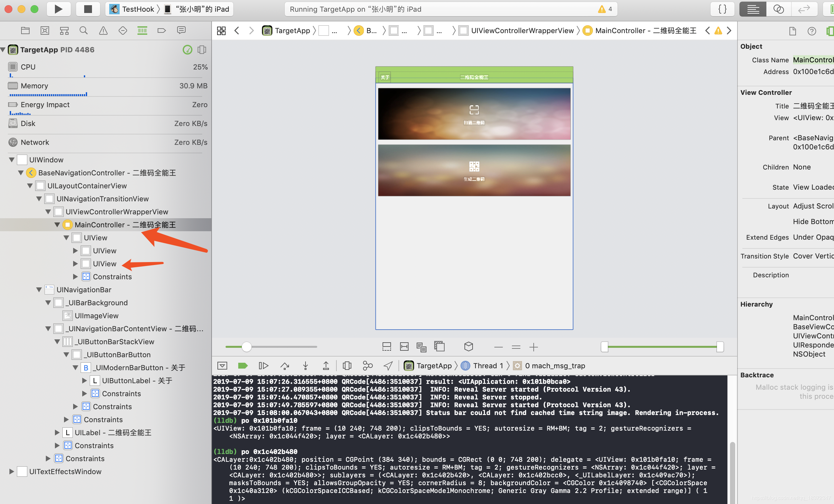Select the Debug navigator icon

pos(142,31)
